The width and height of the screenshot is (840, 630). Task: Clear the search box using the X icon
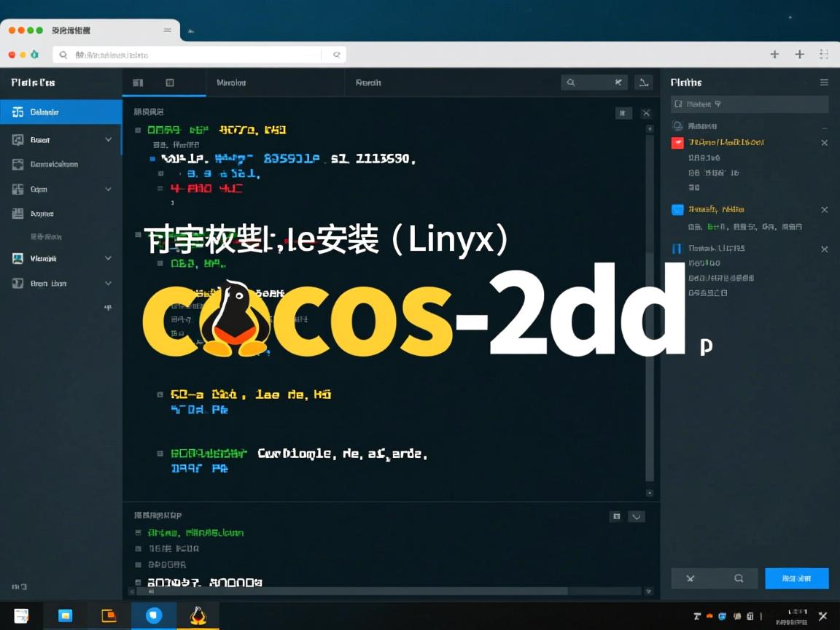(618, 82)
